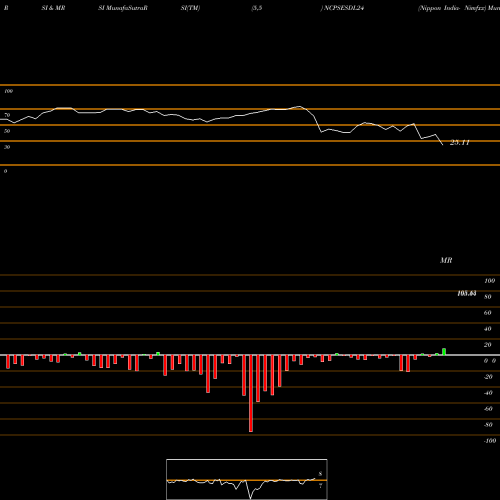Click the NCPSESDL24 ticker symbol in header
The height and width of the screenshot is (500, 500).
pyautogui.click(x=344, y=8)
